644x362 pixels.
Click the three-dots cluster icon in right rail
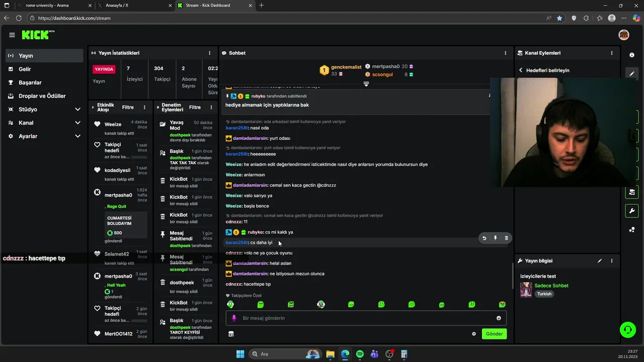point(632,230)
